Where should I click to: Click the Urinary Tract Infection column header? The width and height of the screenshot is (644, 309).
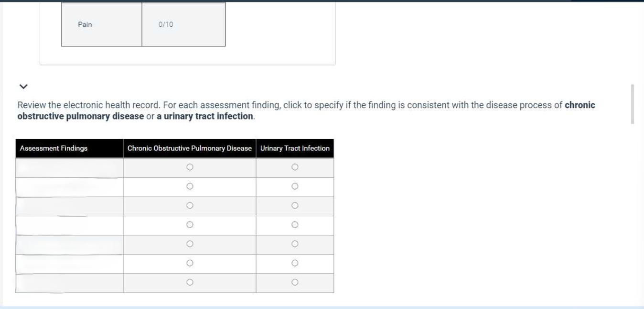295,148
